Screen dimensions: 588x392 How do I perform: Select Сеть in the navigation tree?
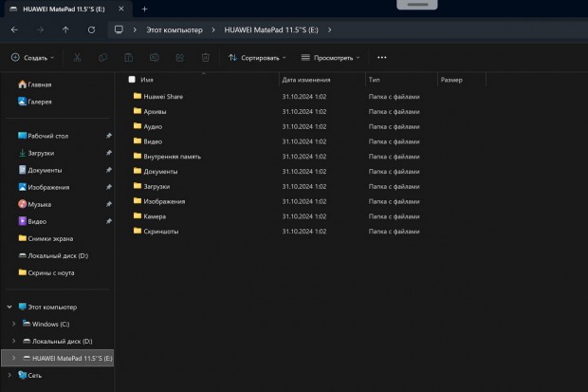[x=30, y=375]
